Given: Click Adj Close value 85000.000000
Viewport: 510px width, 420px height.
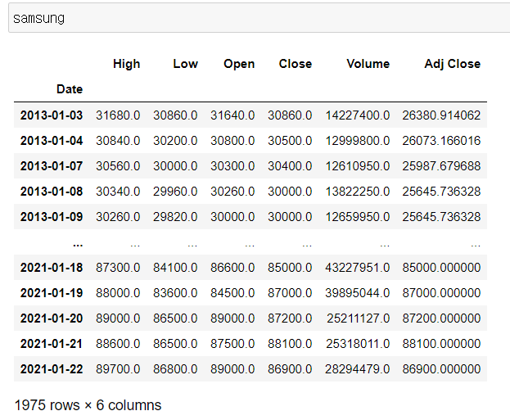Looking at the screenshot, I should pos(441,268).
